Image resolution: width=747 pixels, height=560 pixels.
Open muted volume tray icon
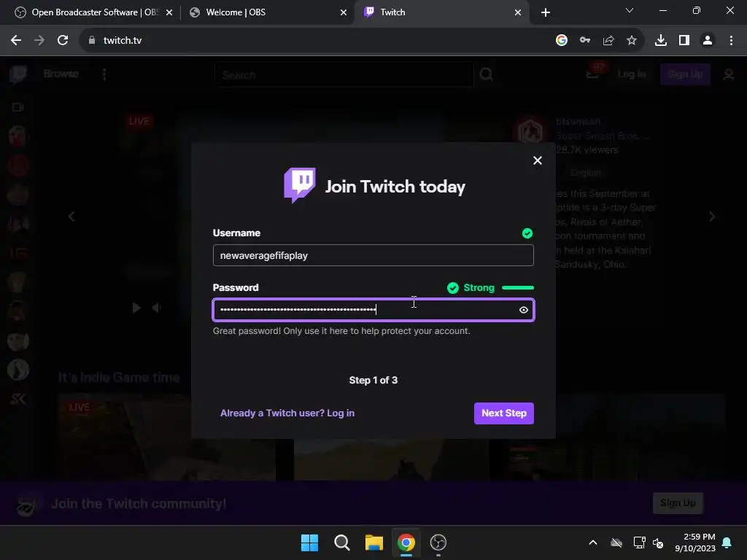(x=659, y=542)
